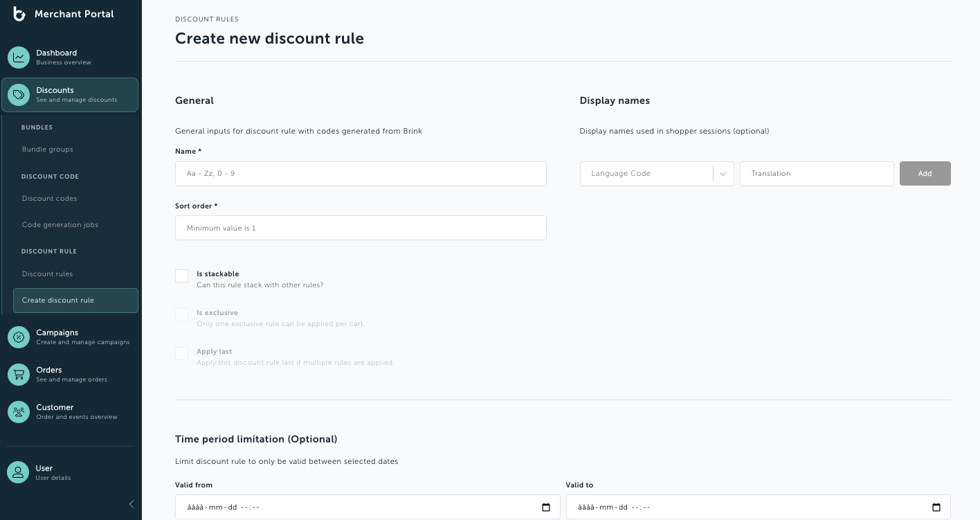980x520 pixels.
Task: Open the Valid from calendar picker icon
Action: 546,508
